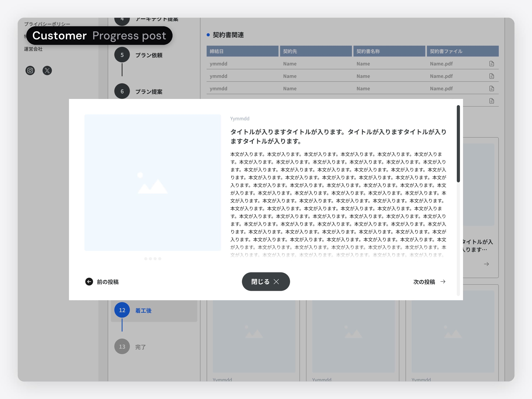Click the right arrow beside 次の投稿
This screenshot has width=532, height=399.
click(x=443, y=282)
